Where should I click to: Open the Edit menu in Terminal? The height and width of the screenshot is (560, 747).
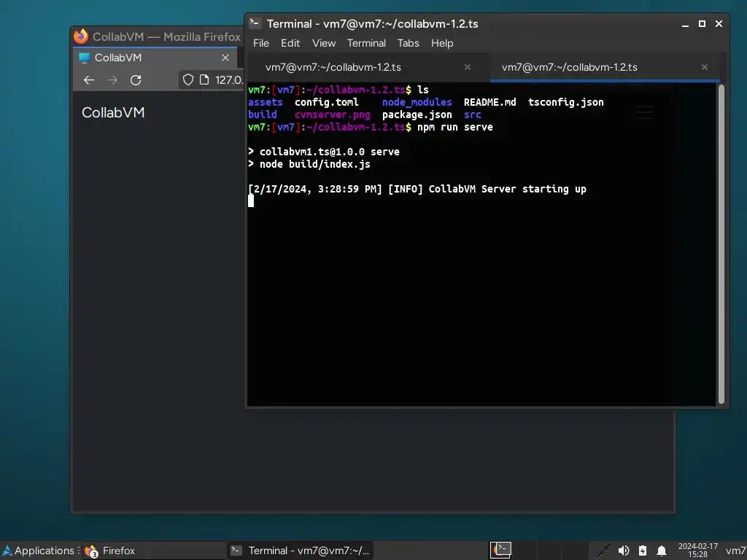[290, 43]
